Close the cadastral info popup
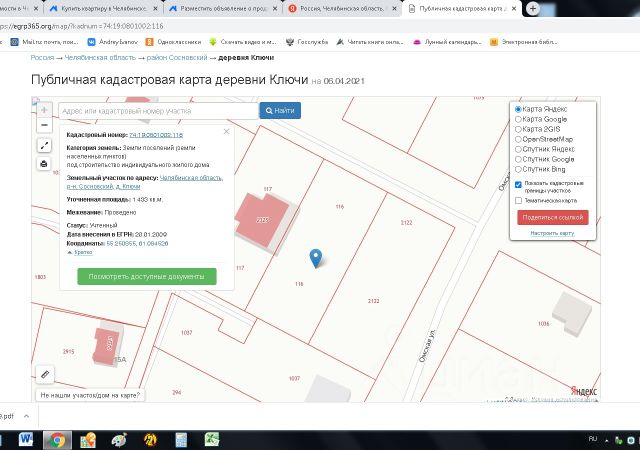Image resolution: width=640 pixels, height=450 pixels. pos(227,131)
